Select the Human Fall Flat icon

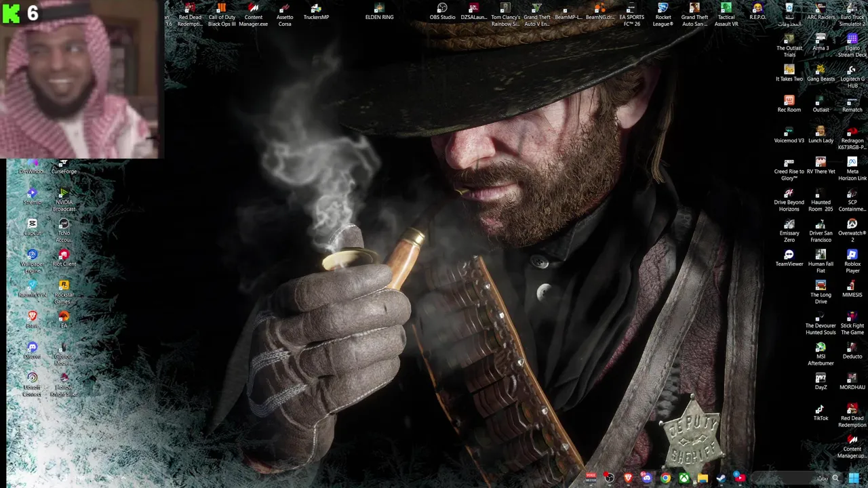(x=821, y=261)
